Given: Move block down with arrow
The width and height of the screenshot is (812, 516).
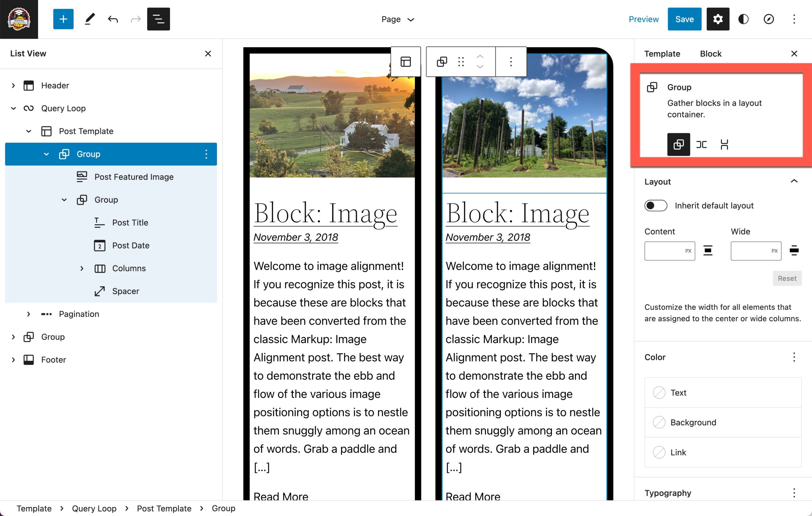Looking at the screenshot, I should 480,67.
